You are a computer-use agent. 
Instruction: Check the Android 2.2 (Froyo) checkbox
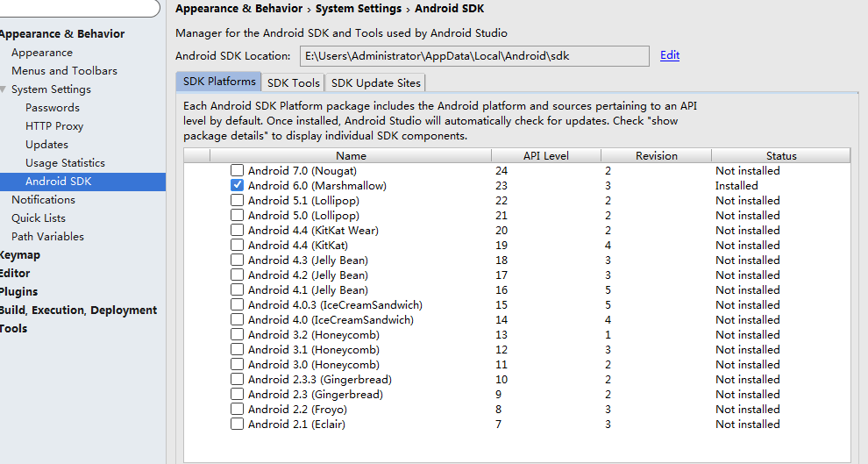[237, 410]
